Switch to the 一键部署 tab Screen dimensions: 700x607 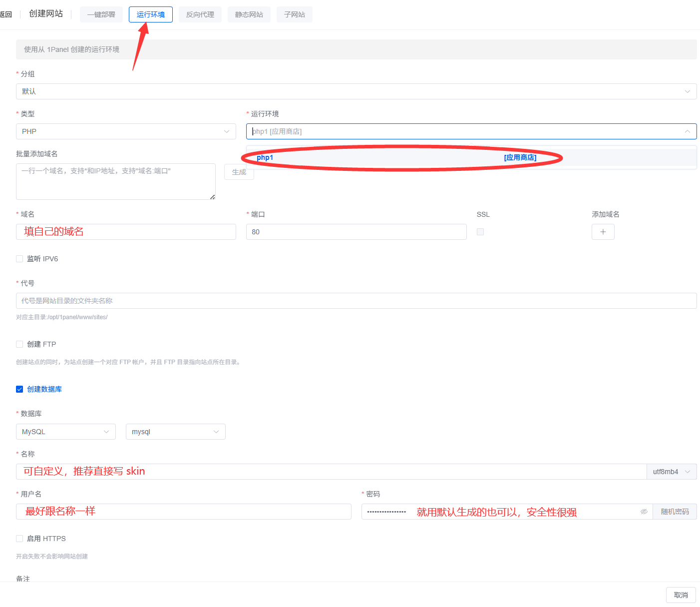[x=101, y=14]
